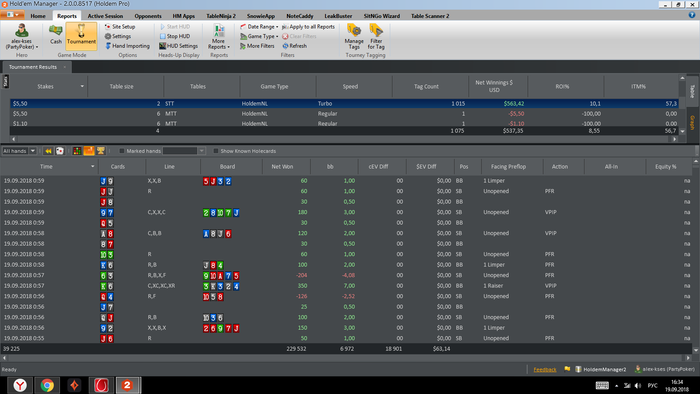Click the HoldemManager2 taskbar icon
The height and width of the screenshot is (394, 700).
(x=128, y=385)
